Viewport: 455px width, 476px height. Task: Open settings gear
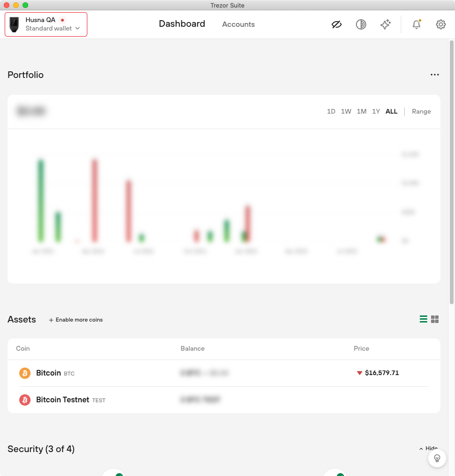click(x=441, y=24)
